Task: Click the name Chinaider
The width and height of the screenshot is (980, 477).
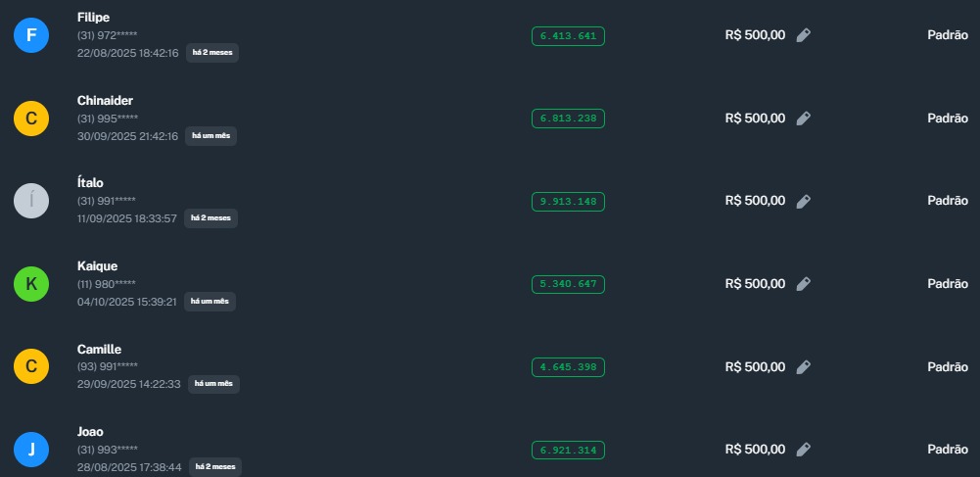Action: click(105, 101)
